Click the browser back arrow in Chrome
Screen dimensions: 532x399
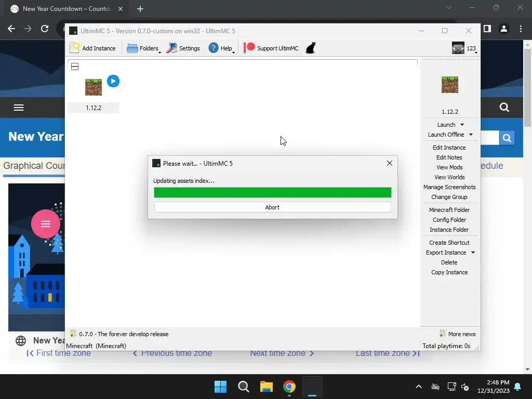point(11,29)
